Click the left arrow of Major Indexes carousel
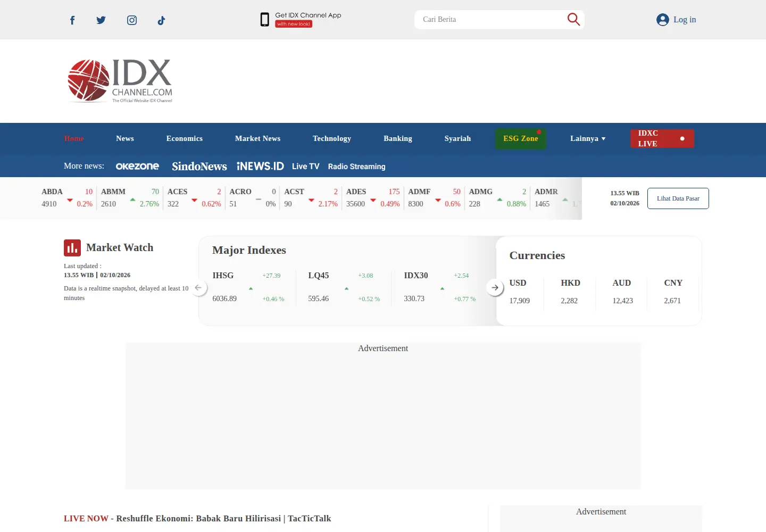766x532 pixels. click(198, 288)
